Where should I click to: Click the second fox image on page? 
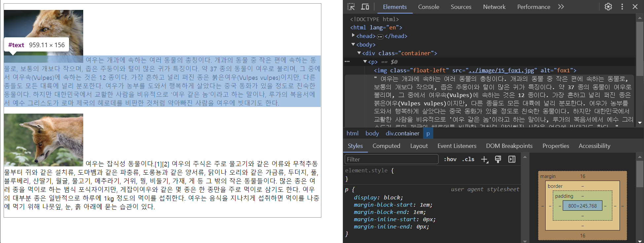pos(44,140)
